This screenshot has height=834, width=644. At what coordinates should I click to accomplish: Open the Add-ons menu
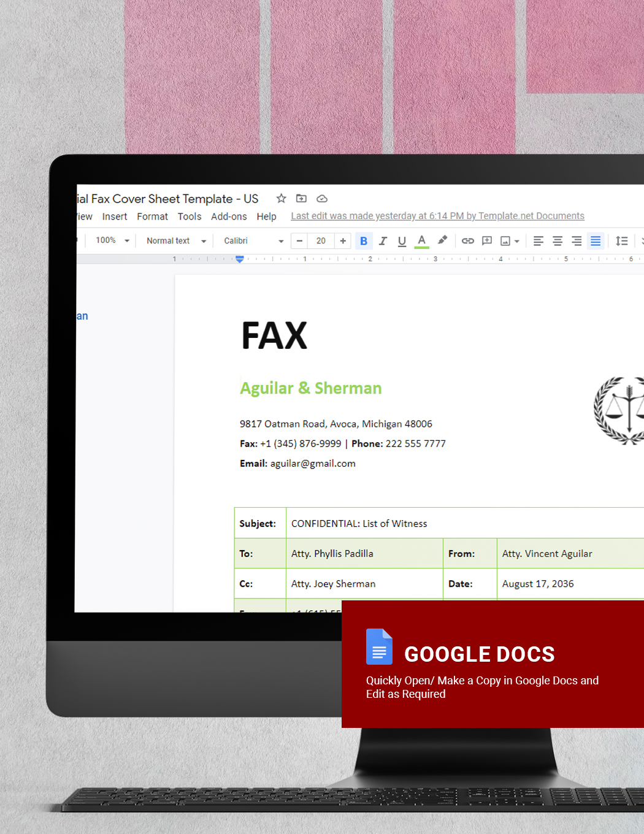tap(229, 216)
